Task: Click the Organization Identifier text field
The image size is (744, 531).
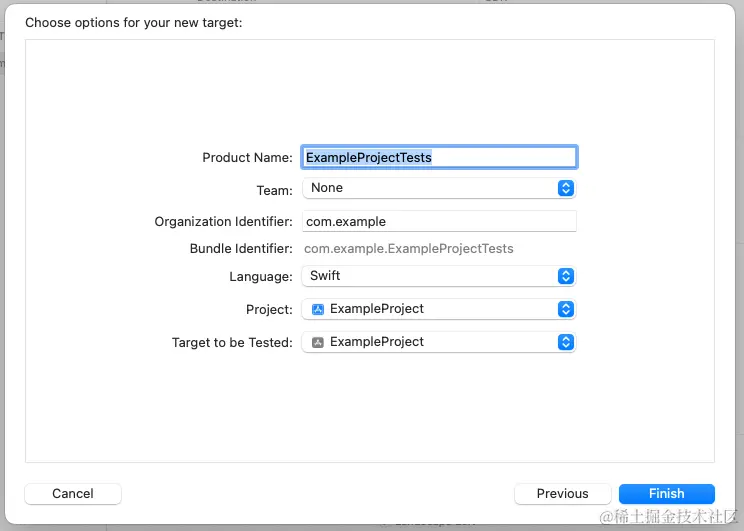Action: pyautogui.click(x=439, y=222)
